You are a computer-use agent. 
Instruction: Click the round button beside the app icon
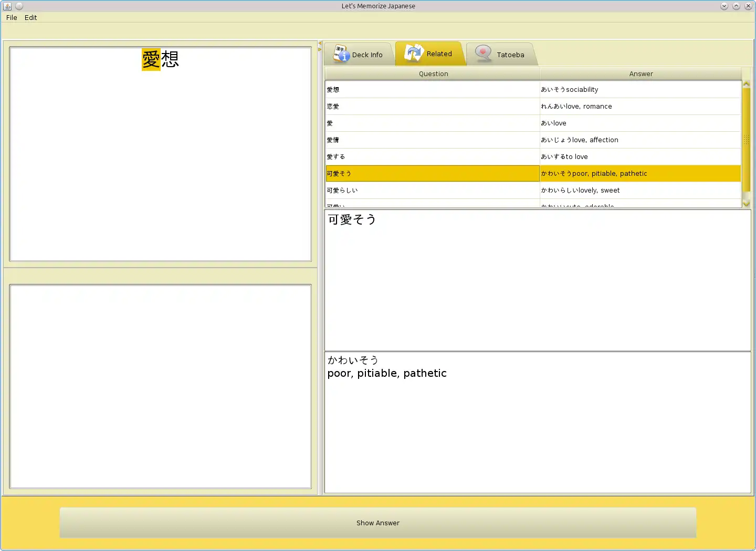19,6
